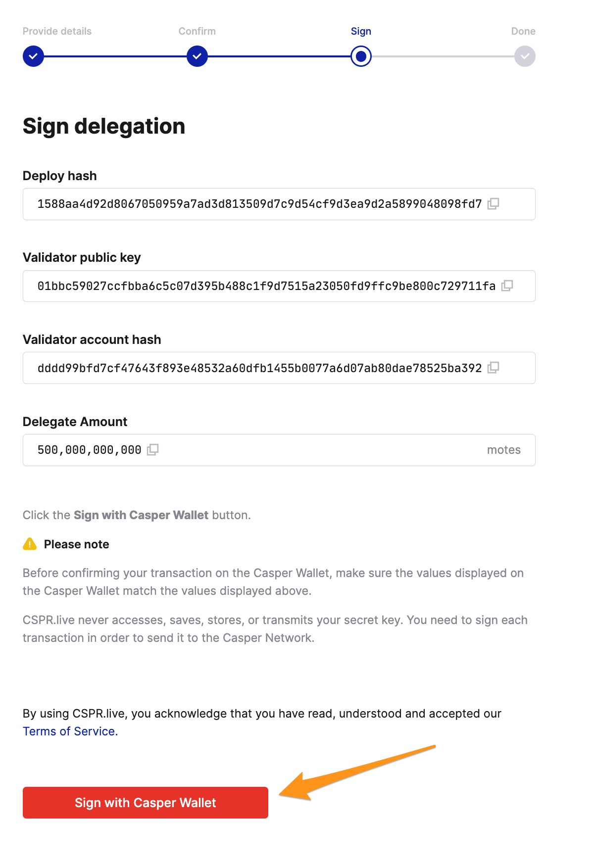Viewport: 593px width, 868px height.
Task: Copy the validator account hash
Action: click(493, 368)
